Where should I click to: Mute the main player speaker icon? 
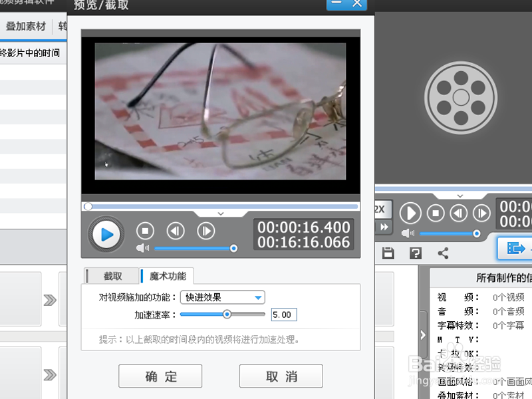coord(408,233)
